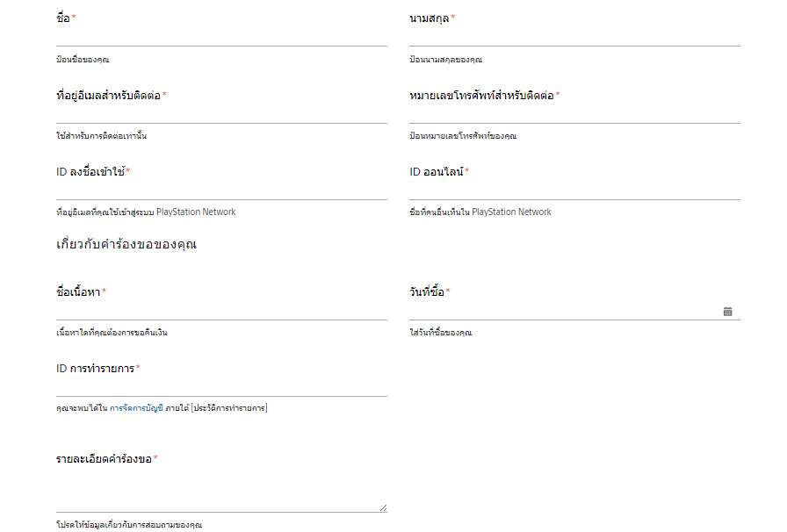Click the เนื้อหาใดที่คุณต้องการขอคืนเงิน hint text
This screenshot has height=532, width=787.
click(x=112, y=333)
